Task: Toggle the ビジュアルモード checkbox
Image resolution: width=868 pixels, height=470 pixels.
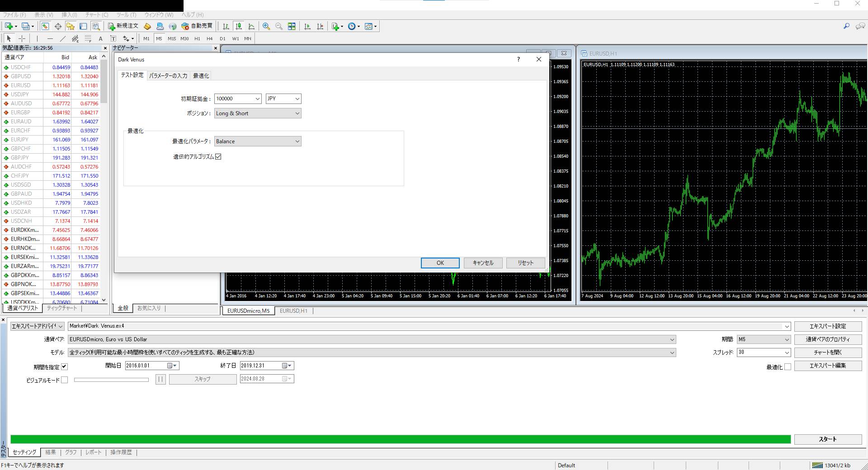Action: pyautogui.click(x=64, y=380)
